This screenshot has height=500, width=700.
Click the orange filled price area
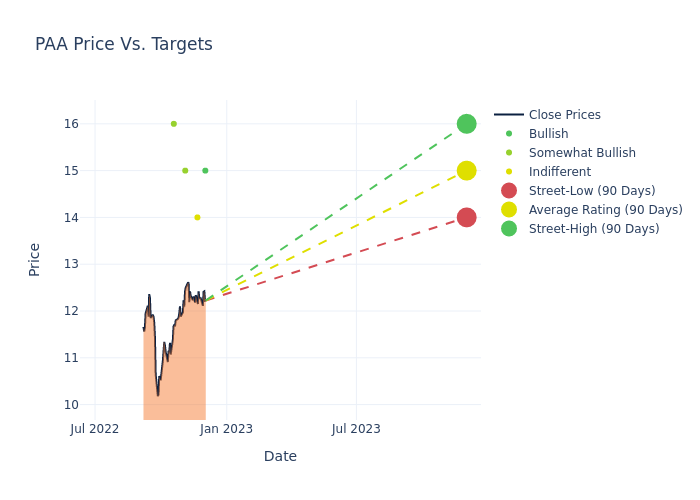pos(175,380)
